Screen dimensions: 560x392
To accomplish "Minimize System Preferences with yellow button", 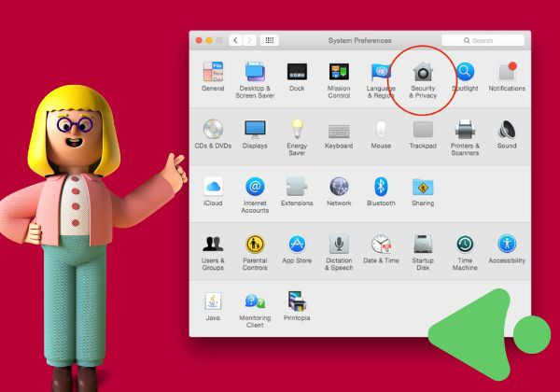I will click(x=209, y=40).
